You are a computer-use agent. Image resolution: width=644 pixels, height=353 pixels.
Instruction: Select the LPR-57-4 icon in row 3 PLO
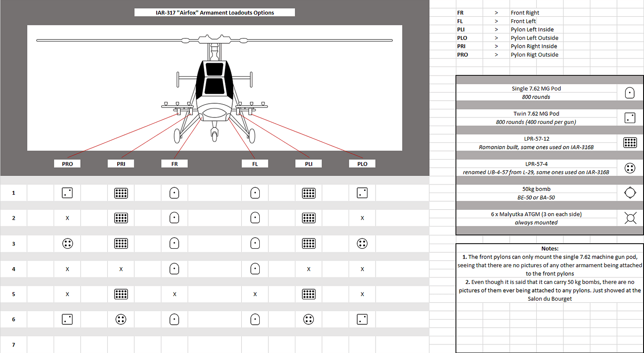coord(362,244)
